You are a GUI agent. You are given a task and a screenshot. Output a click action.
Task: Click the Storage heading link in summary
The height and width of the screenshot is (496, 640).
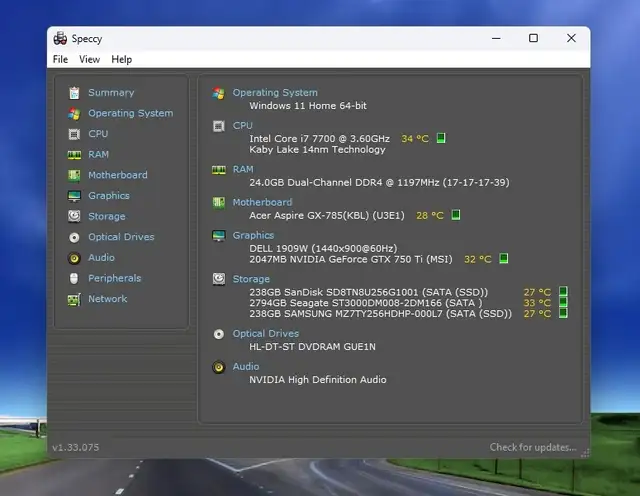pos(251,279)
